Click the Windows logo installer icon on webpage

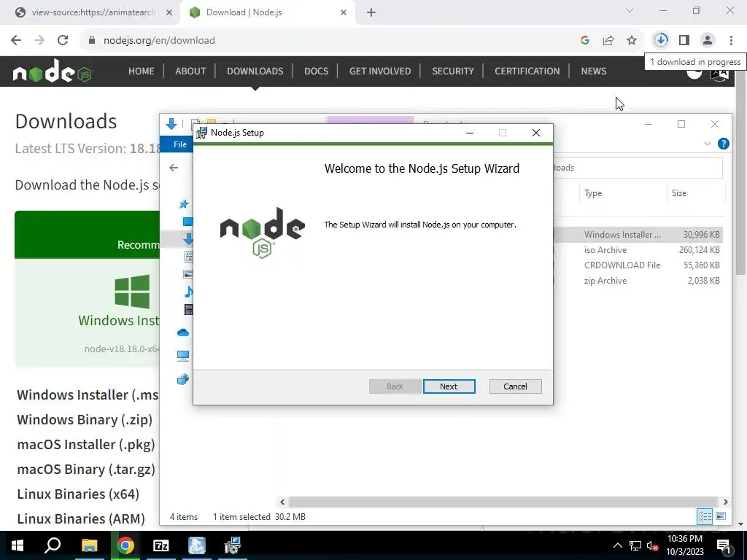coord(132,292)
